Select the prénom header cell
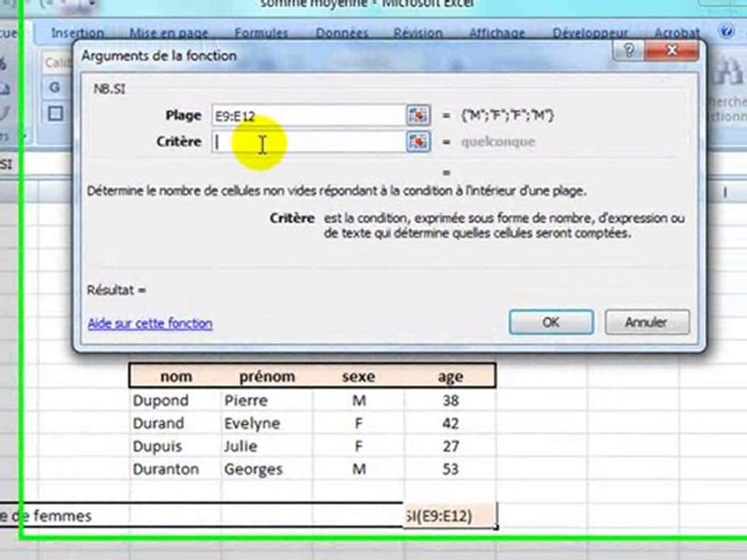 (x=267, y=376)
